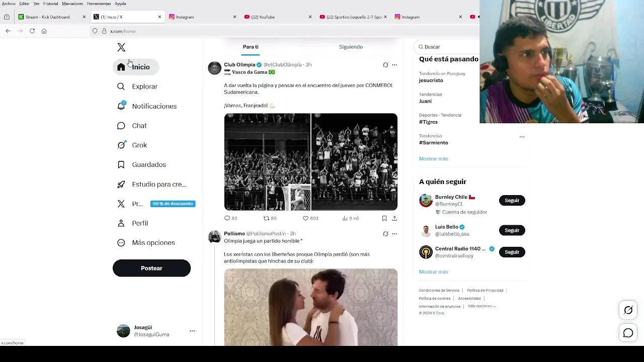This screenshot has width=644, height=362.
Task: Open the #Tigres trend
Action: click(428, 122)
